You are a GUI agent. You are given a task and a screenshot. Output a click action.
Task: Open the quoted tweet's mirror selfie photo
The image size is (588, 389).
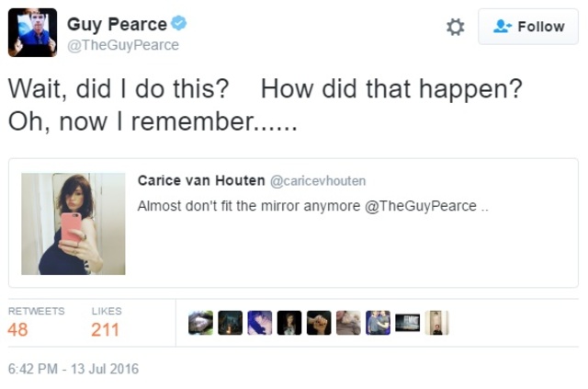click(73, 223)
